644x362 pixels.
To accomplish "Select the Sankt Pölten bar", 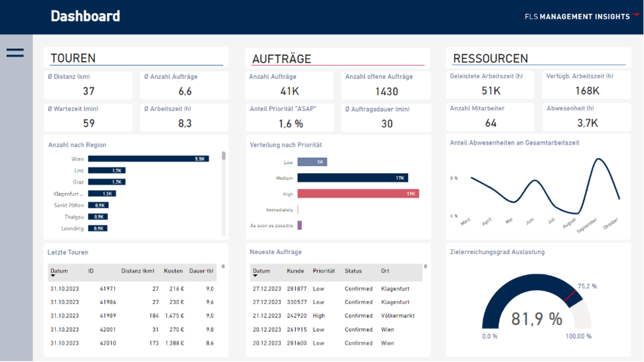I will [x=98, y=205].
